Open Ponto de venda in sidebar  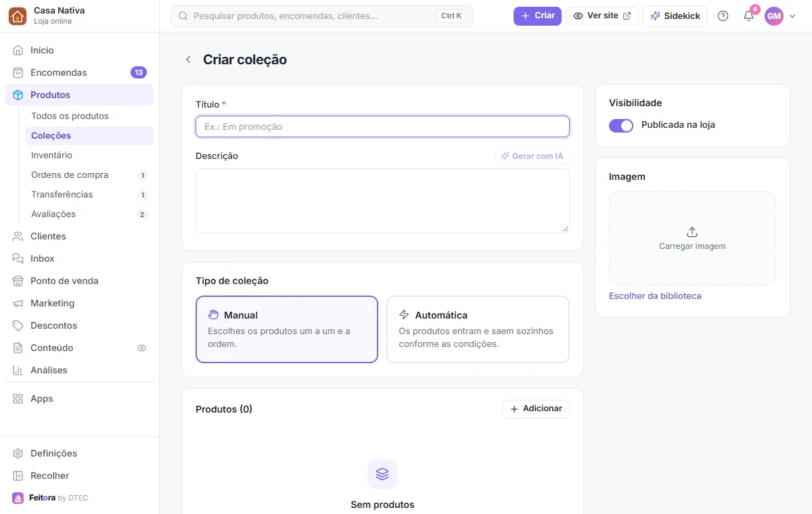(79, 281)
